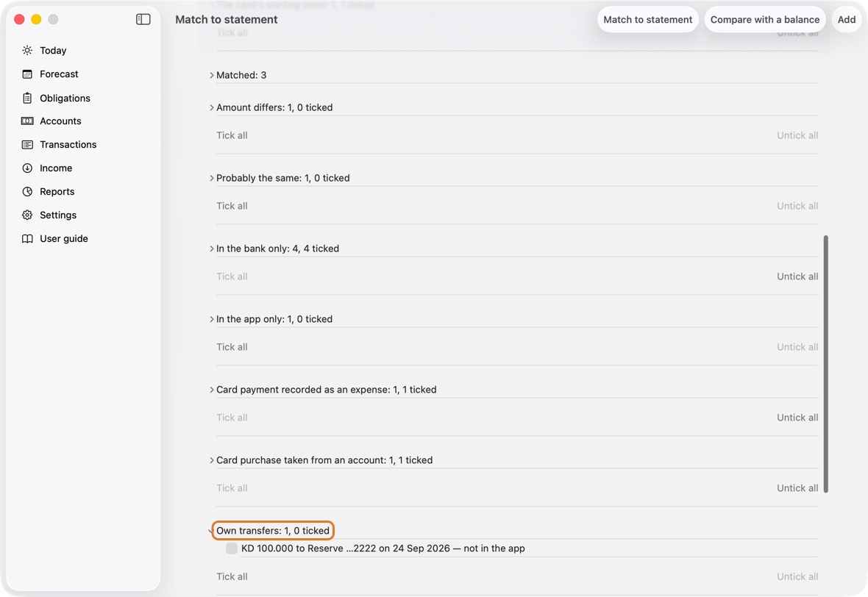Viewport: 868px width, 597px height.
Task: Click the Forecast calendar icon
Action: pos(27,74)
